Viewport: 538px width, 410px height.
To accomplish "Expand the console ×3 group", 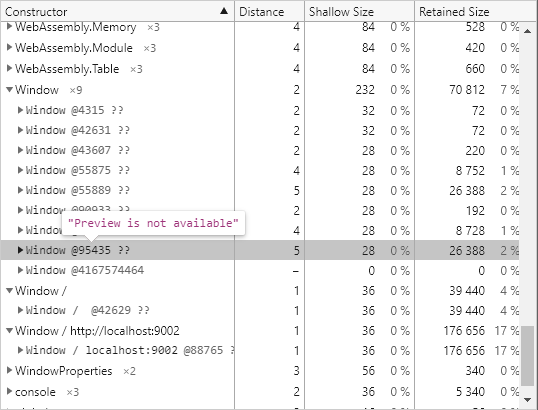I will (x=10, y=391).
